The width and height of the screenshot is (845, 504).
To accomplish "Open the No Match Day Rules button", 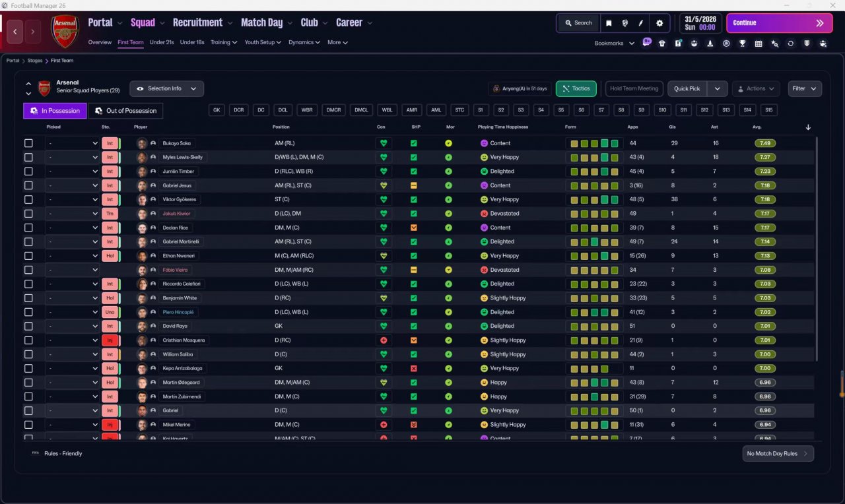I will (778, 454).
